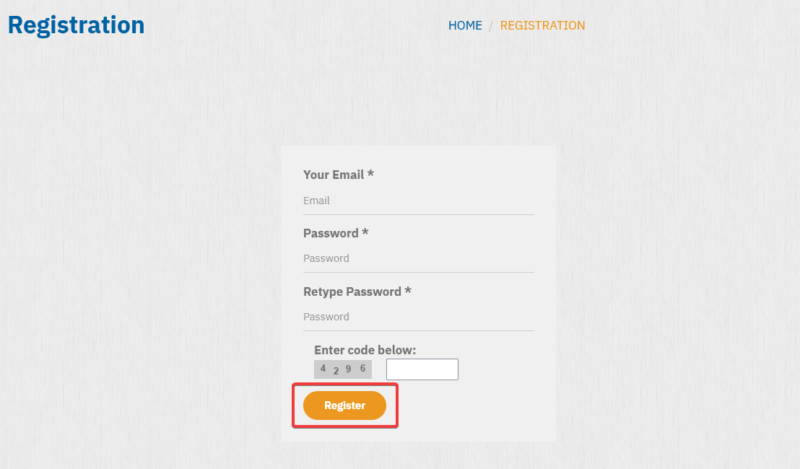Click the "Your Email *" label
Image resolution: width=800 pixels, height=469 pixels.
tap(338, 175)
